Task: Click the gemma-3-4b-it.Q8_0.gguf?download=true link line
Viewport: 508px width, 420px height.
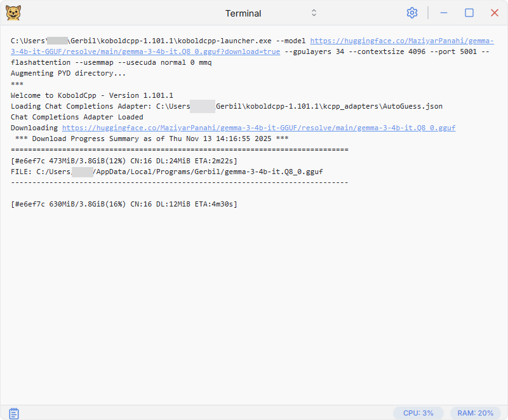Action: (x=145, y=51)
